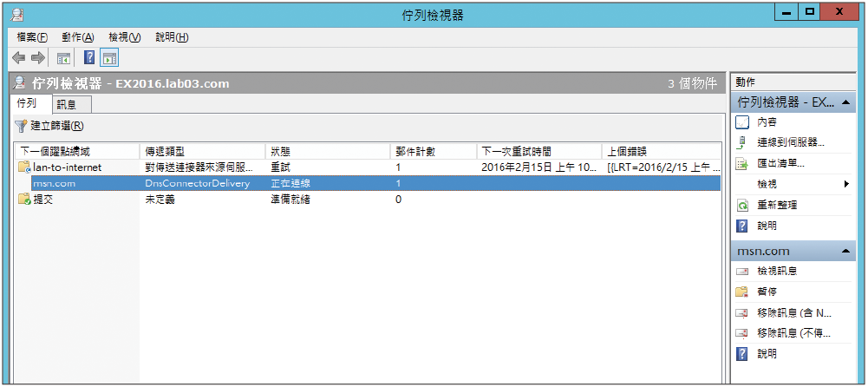Click the 連線到伺服器 server icon
868x387 pixels.
point(742,142)
